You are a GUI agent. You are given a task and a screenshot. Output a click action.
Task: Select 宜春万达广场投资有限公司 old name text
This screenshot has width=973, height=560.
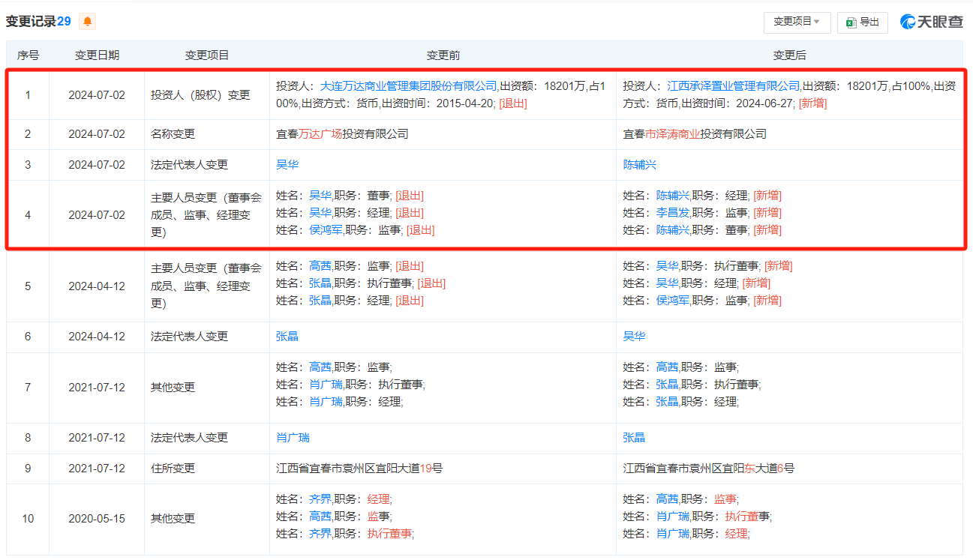(x=342, y=134)
